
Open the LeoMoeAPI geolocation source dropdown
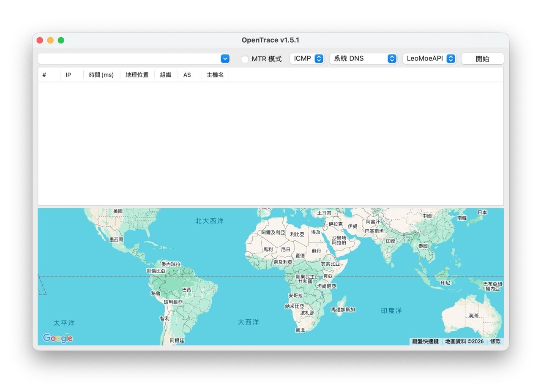(429, 58)
